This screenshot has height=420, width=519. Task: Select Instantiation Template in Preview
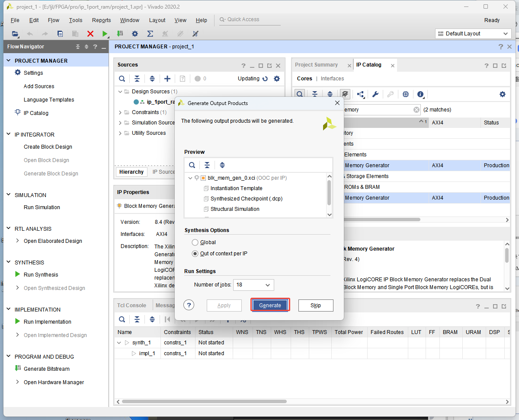[236, 188]
